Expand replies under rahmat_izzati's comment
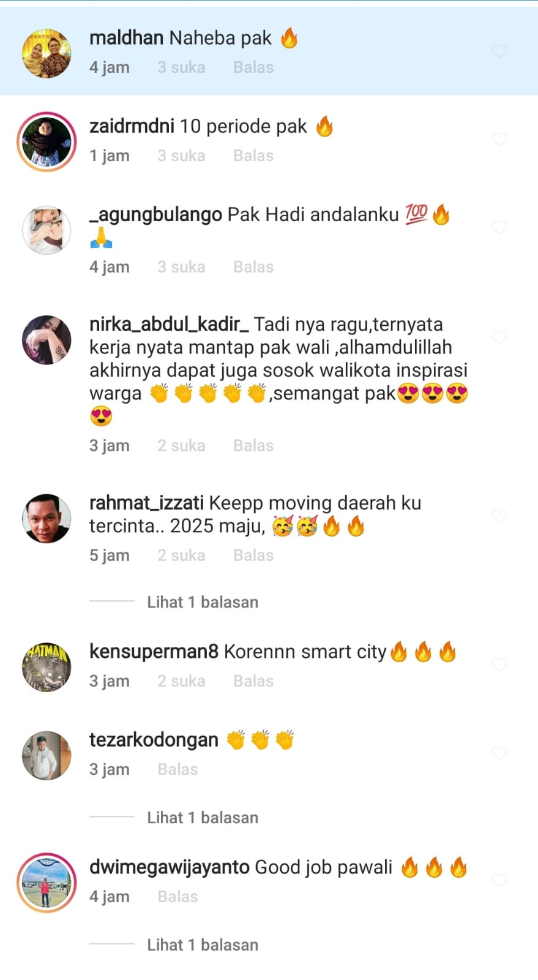This screenshot has width=538, height=980. pyautogui.click(x=203, y=602)
